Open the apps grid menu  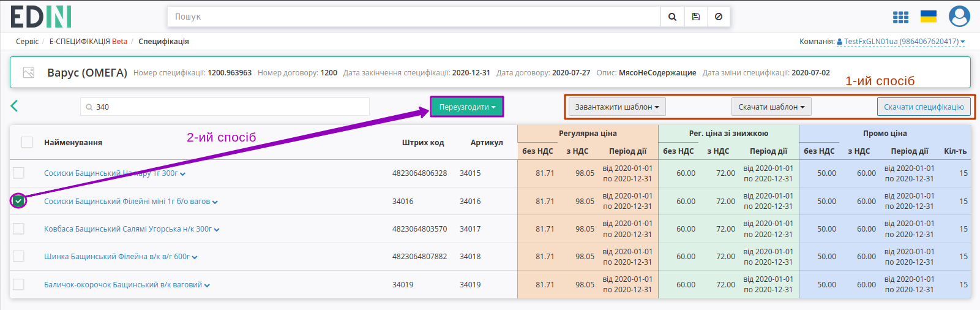coord(900,17)
